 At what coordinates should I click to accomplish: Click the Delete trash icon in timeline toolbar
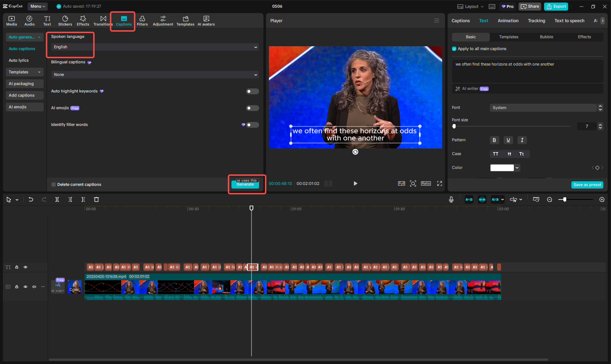[96, 199]
